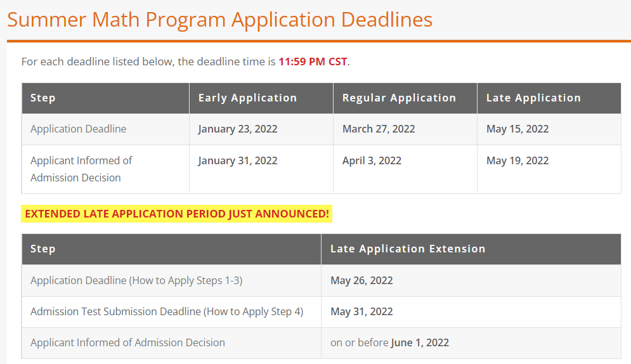Click Admission Test Submission Deadline row label
631x364 pixels.
point(167,312)
